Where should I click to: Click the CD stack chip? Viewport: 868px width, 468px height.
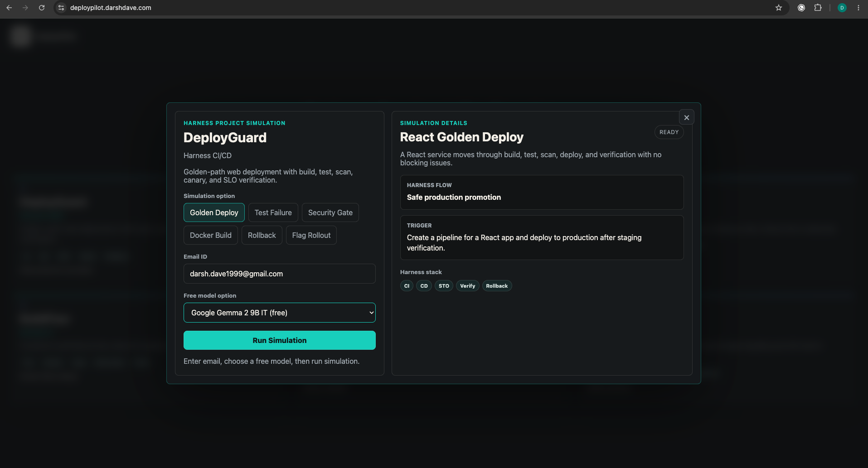coord(424,286)
